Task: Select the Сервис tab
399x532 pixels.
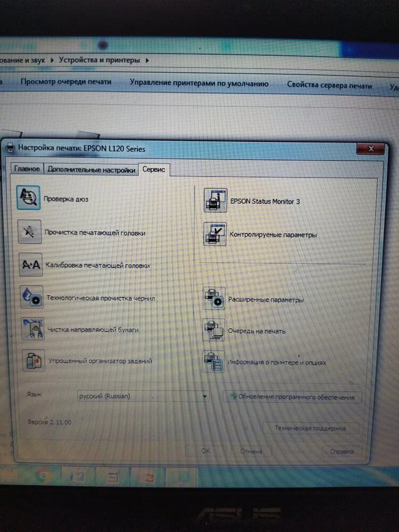Action: coord(154,169)
